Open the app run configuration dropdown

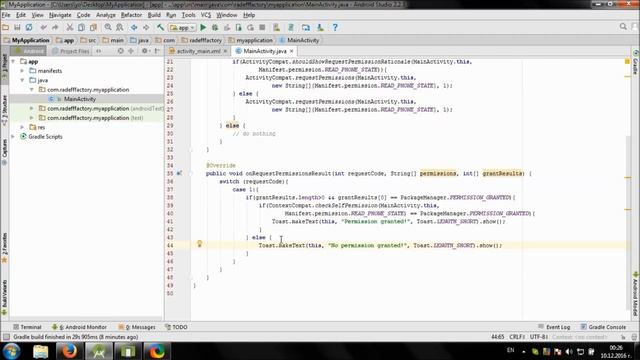coord(182,28)
